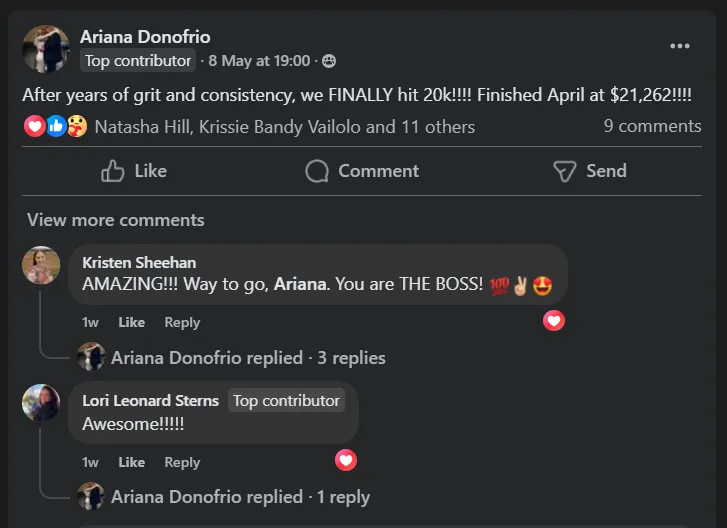Image resolution: width=727 pixels, height=528 pixels.
Task: Click heart reaction on Kristen Sheehan's comment
Action: (553, 321)
